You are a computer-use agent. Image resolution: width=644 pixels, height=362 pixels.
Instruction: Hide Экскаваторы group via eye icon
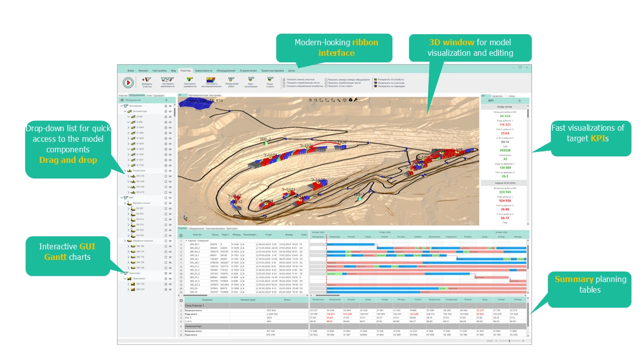tap(171, 111)
